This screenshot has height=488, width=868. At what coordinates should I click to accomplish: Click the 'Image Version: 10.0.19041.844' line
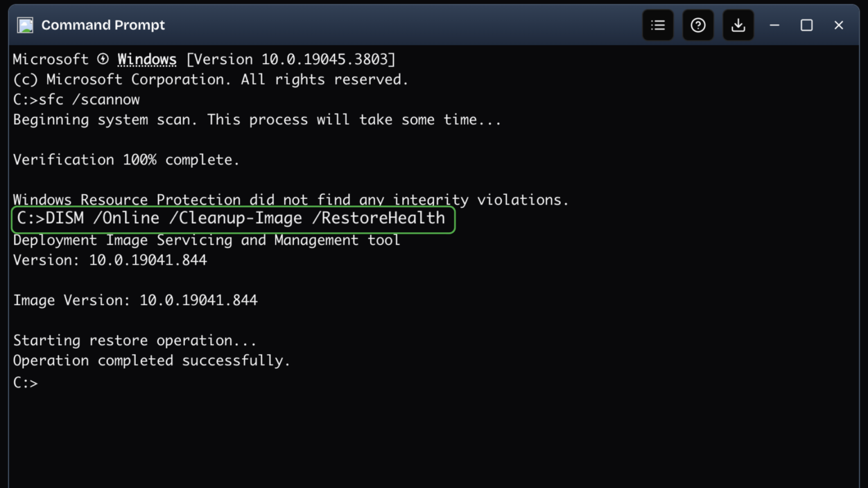(x=135, y=300)
